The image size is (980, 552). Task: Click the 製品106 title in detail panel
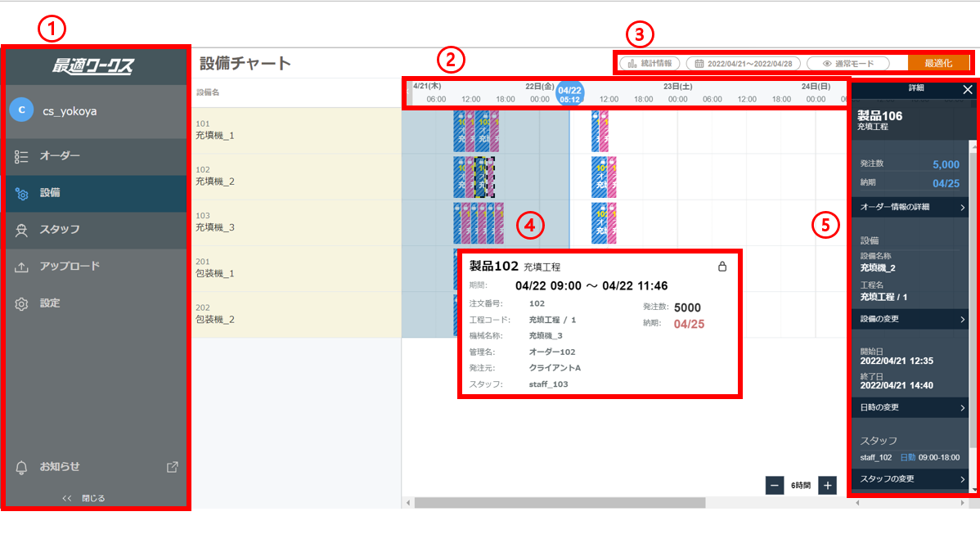click(x=879, y=115)
